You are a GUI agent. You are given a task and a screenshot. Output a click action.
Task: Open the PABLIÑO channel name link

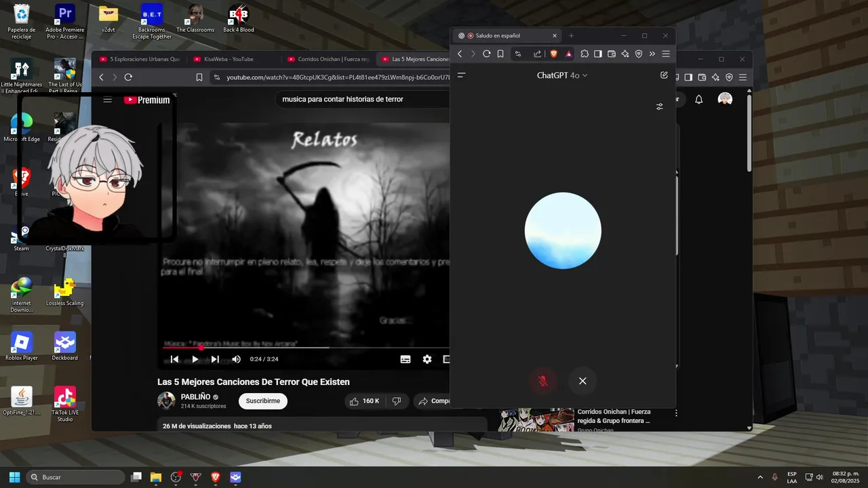(x=196, y=396)
